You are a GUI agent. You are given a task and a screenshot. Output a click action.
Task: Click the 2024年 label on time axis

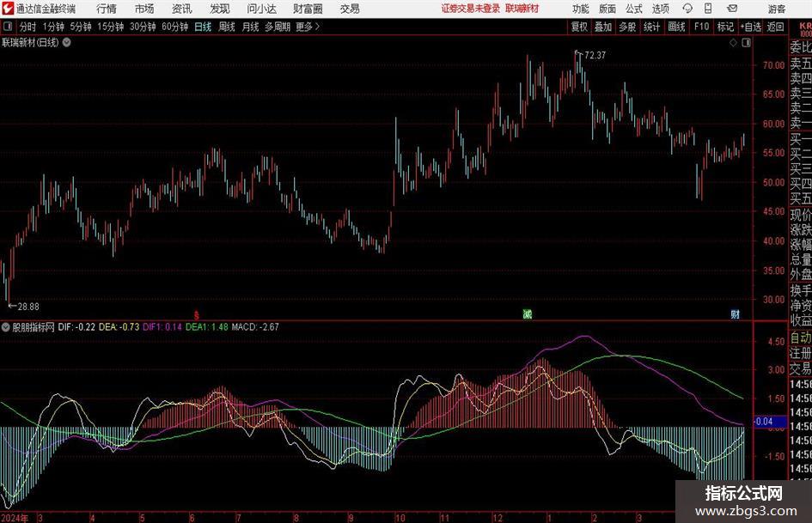(x=15, y=518)
